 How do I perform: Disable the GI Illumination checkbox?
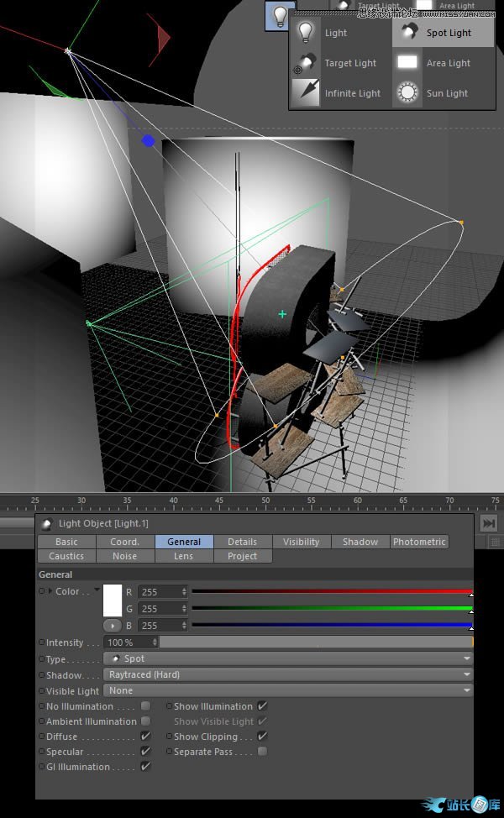pos(146,767)
